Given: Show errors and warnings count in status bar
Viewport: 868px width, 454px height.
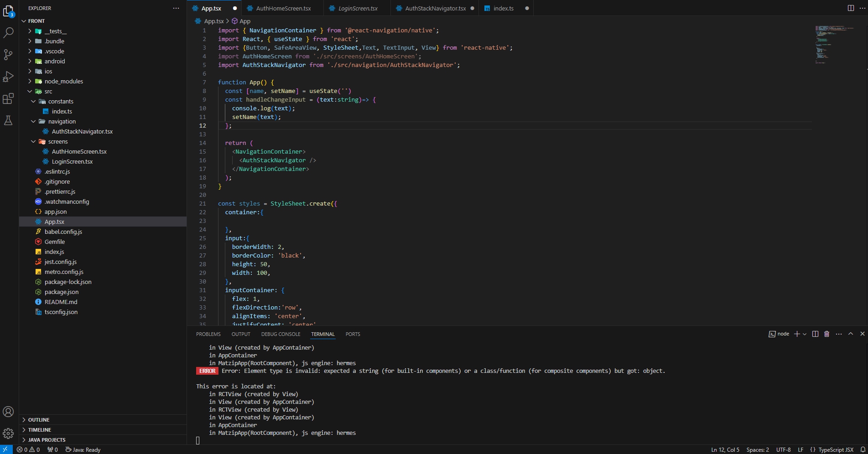Looking at the screenshot, I should pyautogui.click(x=28, y=449).
